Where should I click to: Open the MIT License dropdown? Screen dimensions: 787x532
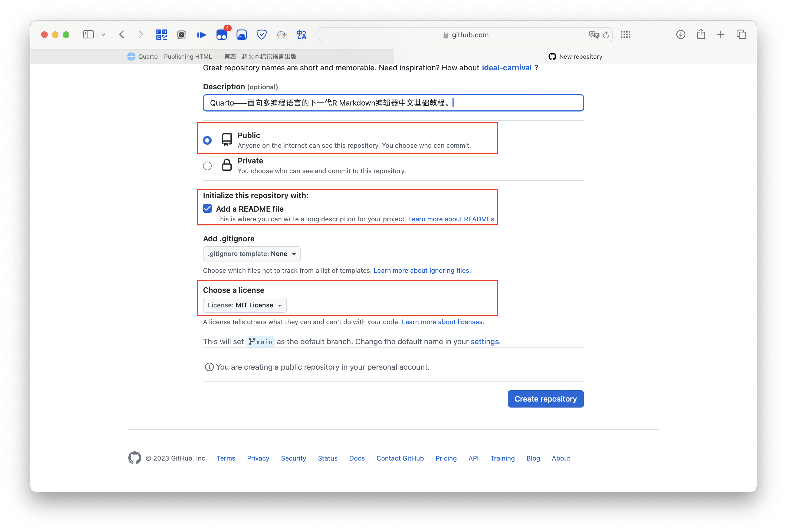(x=244, y=305)
